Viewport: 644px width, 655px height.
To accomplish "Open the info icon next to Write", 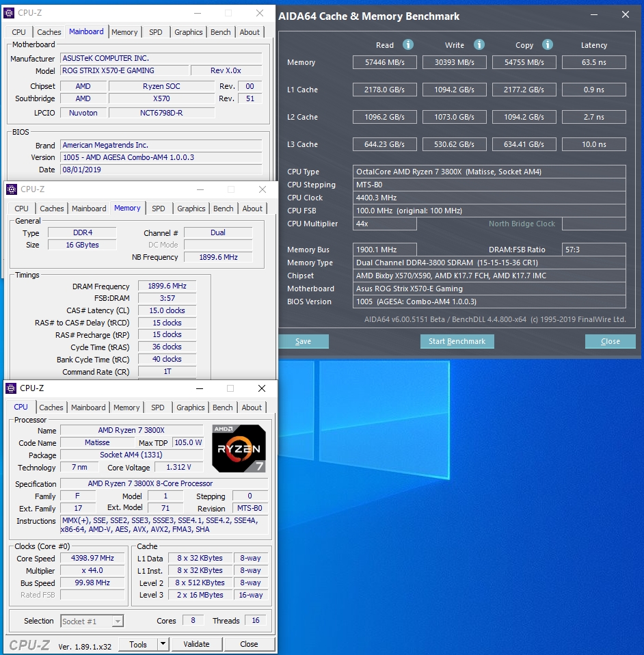I will tap(479, 44).
